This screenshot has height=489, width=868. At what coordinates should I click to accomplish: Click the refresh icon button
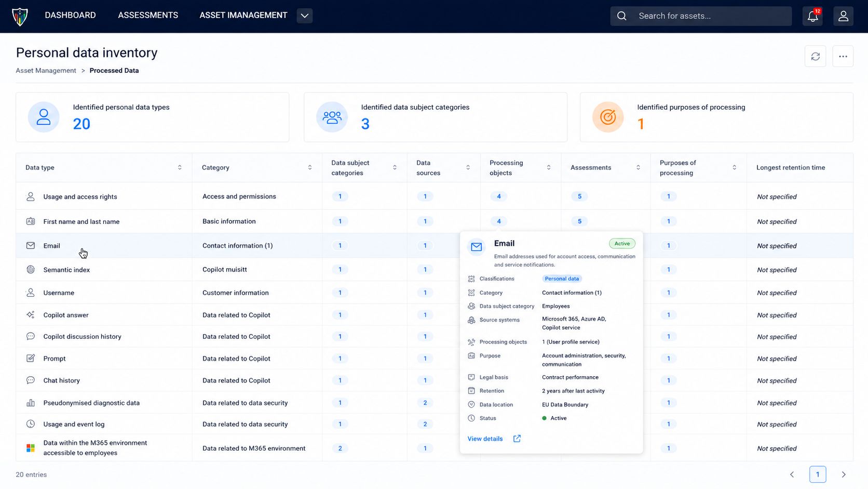pos(816,56)
